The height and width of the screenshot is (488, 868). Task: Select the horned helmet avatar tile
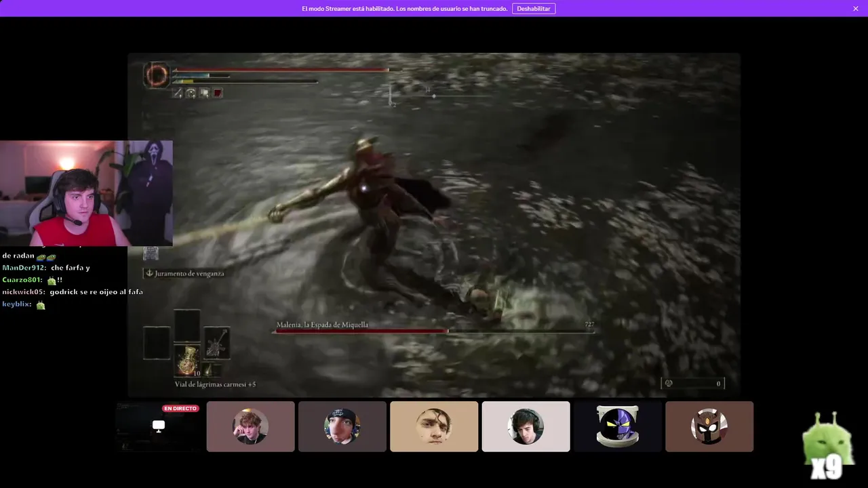pyautogui.click(x=709, y=426)
